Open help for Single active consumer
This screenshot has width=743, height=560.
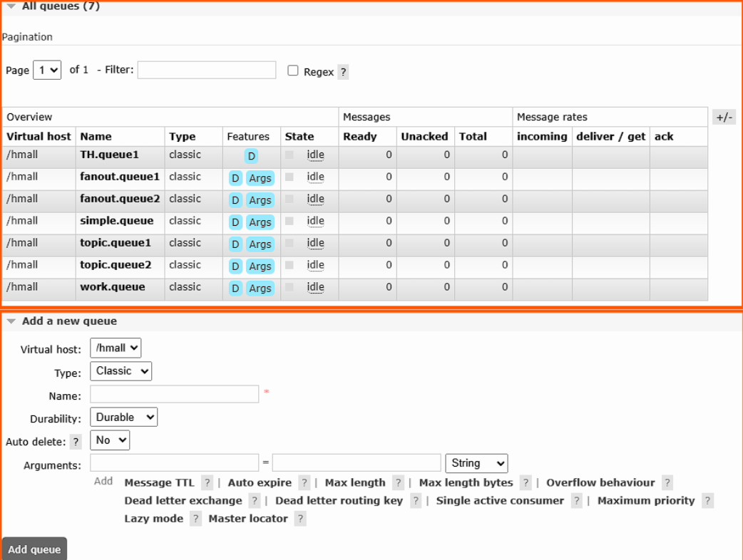tap(576, 501)
